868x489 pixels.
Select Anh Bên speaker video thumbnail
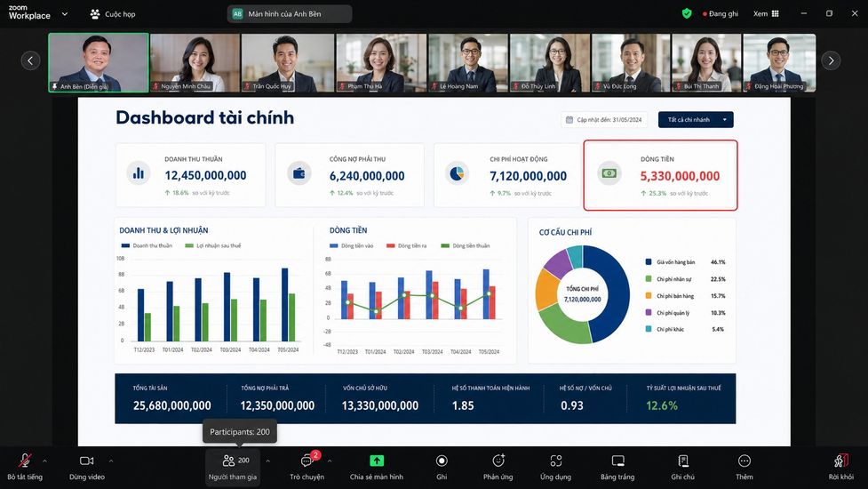(x=99, y=62)
